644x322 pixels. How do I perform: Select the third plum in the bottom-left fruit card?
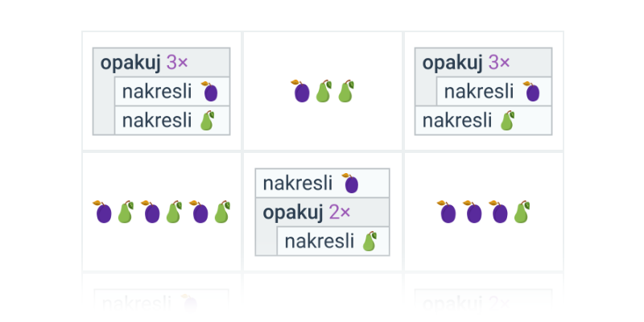click(199, 213)
